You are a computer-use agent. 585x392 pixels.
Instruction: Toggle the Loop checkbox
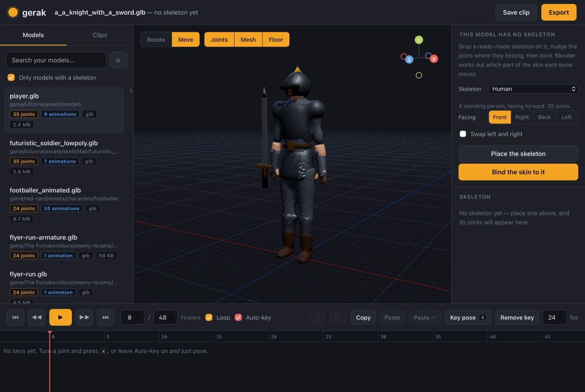(x=209, y=317)
